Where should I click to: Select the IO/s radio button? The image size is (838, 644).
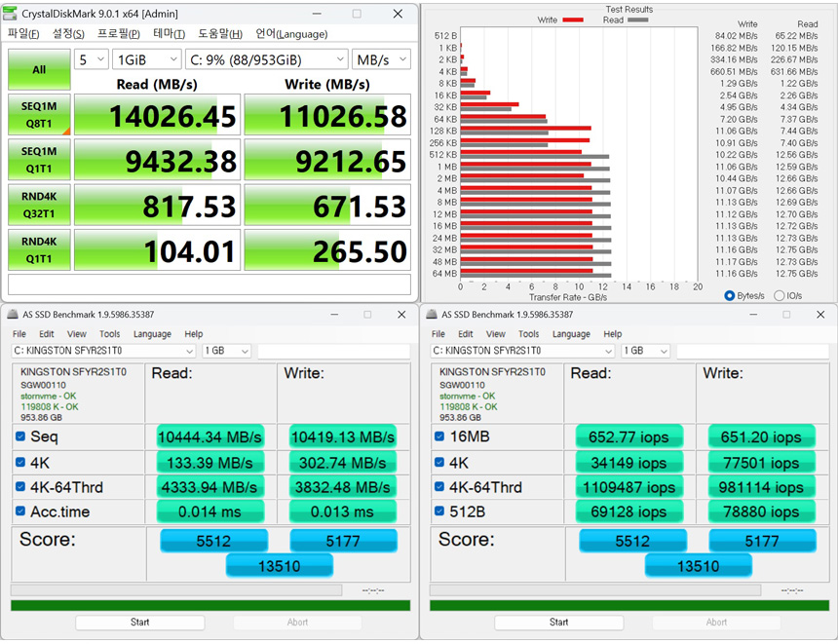pos(780,295)
